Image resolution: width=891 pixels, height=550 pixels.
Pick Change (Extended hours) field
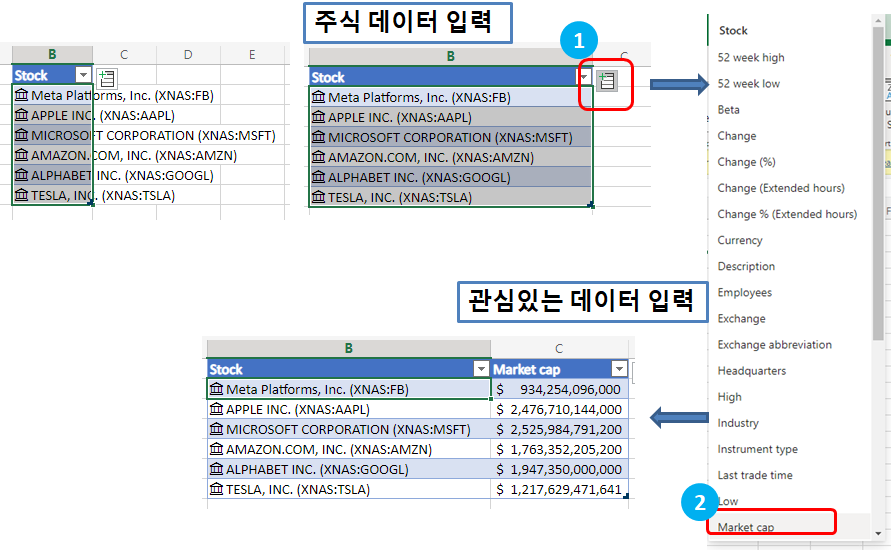point(781,188)
